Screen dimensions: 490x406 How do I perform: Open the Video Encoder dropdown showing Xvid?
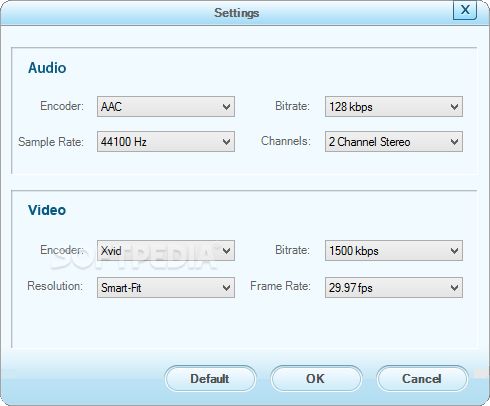tap(166, 250)
